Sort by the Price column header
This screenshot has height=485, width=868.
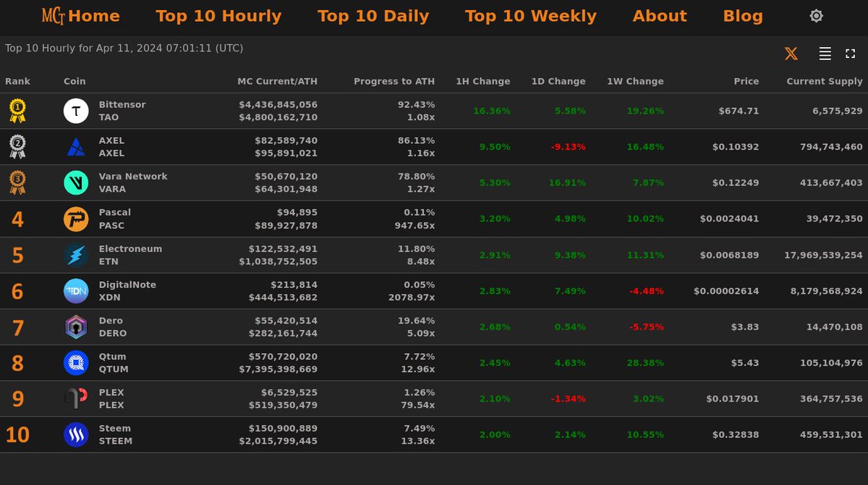(x=746, y=81)
